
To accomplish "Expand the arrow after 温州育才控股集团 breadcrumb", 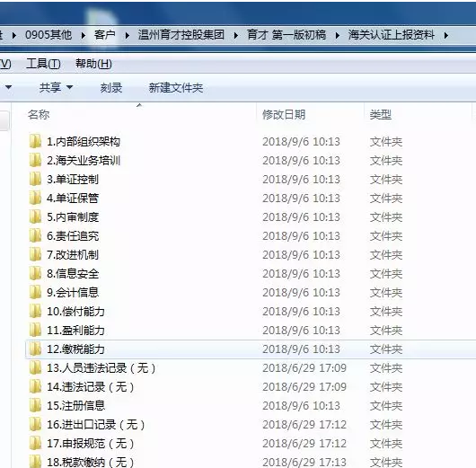I will [236, 36].
